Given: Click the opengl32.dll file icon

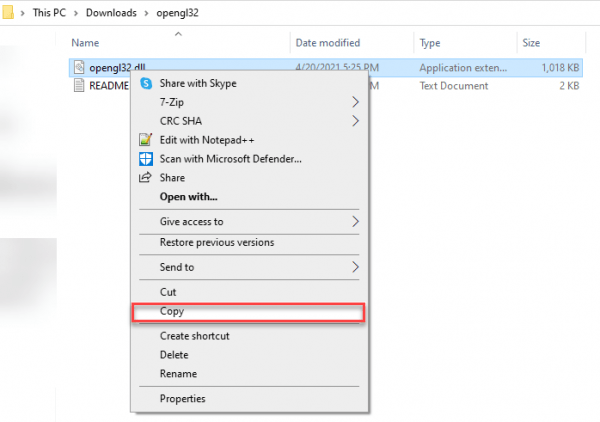Looking at the screenshot, I should (x=80, y=66).
